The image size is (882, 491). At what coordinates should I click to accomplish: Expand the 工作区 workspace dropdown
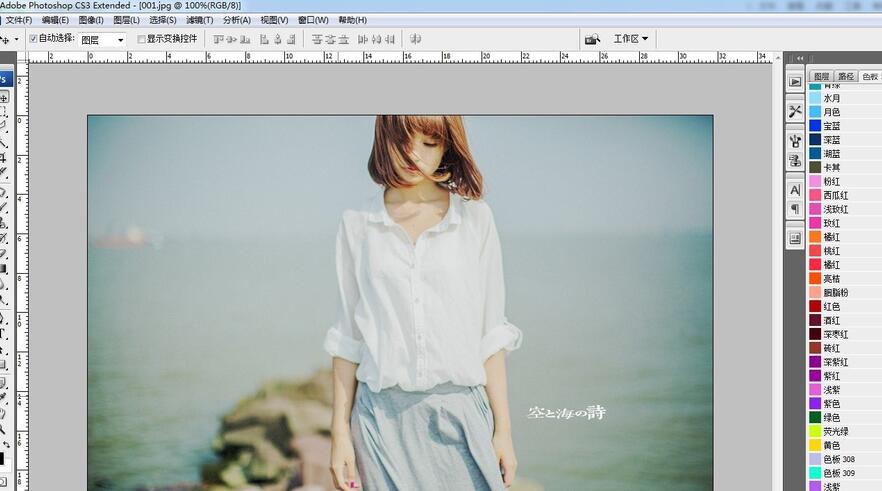coord(630,39)
